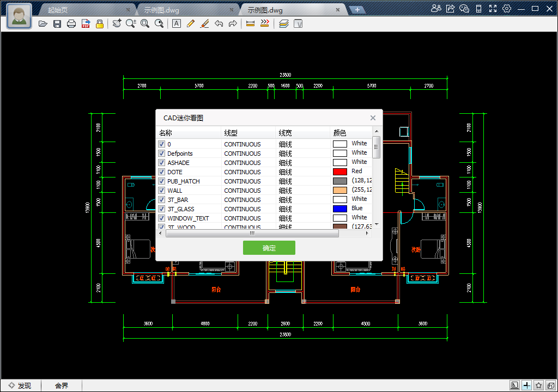Uncheck the DOTE layer checkbox

pyautogui.click(x=162, y=172)
